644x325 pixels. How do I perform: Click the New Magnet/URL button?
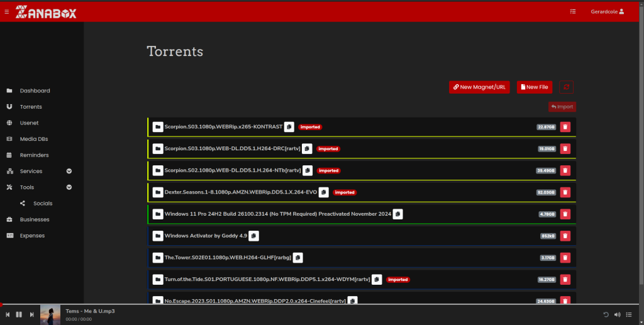[x=479, y=87]
